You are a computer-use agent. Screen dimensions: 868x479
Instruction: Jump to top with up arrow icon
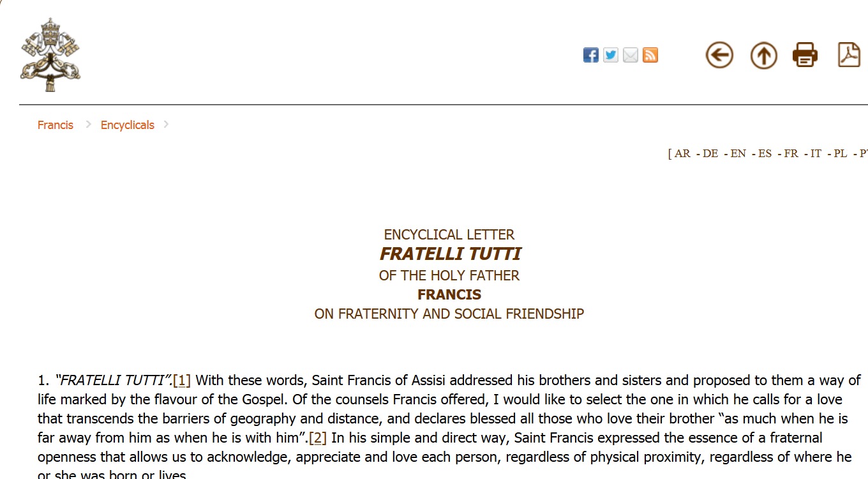(x=763, y=56)
